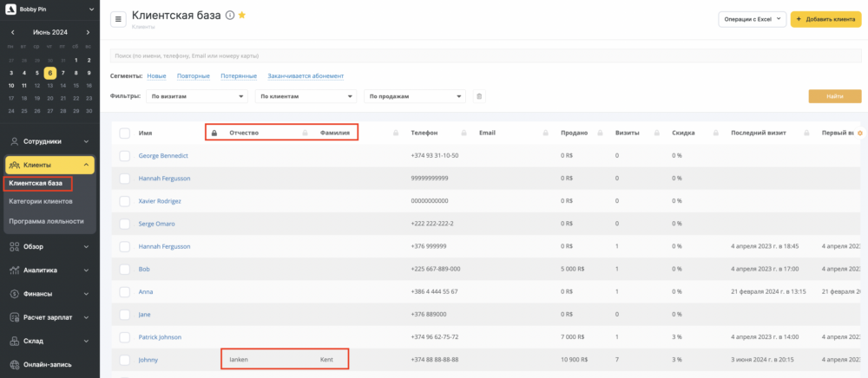This screenshot has height=378, width=868.
Task: Click the Добавить клиента button
Action: coord(826,19)
